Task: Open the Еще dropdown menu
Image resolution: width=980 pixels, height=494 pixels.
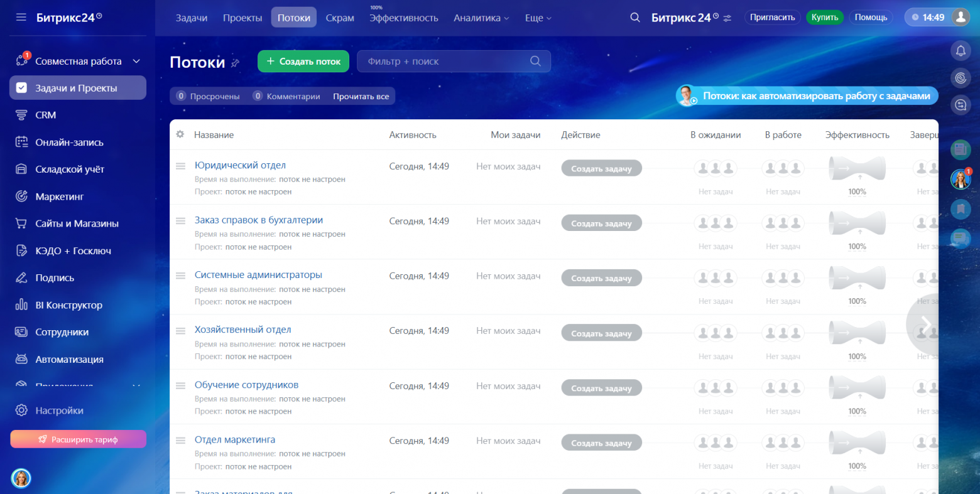Action: [x=538, y=18]
